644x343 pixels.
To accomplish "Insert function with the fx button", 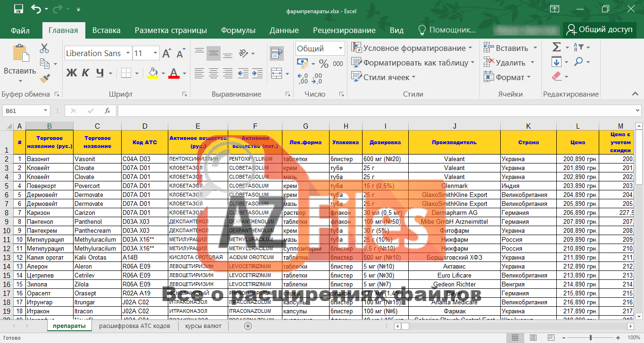I will pos(107,111).
